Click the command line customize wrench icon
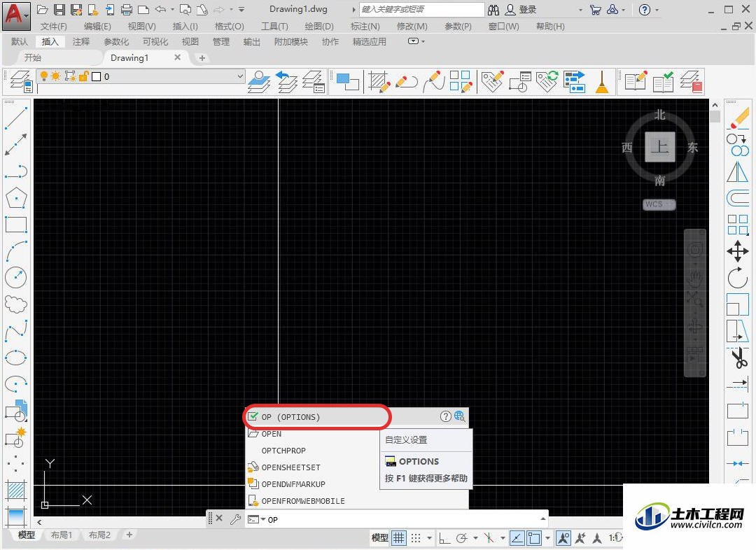 pyautogui.click(x=235, y=519)
